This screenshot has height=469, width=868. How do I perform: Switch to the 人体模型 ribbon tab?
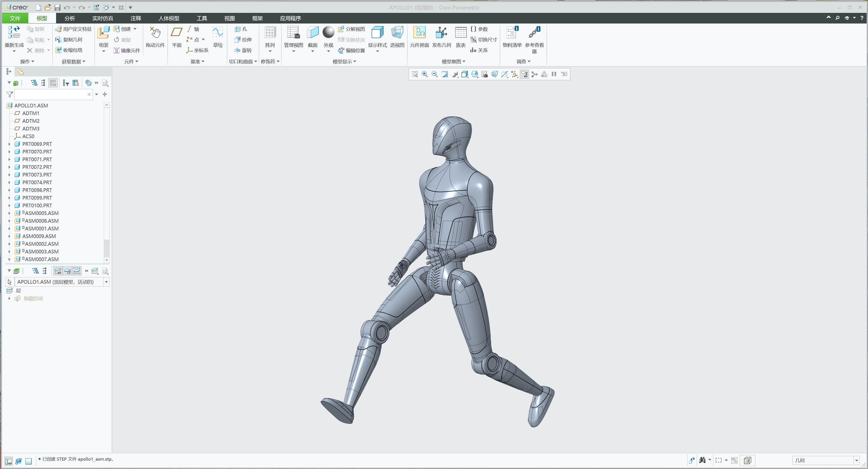click(x=168, y=18)
